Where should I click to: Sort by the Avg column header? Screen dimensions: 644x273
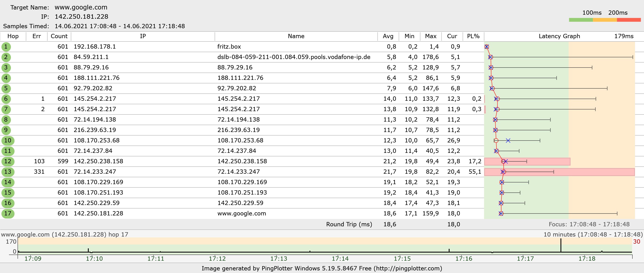pos(388,36)
